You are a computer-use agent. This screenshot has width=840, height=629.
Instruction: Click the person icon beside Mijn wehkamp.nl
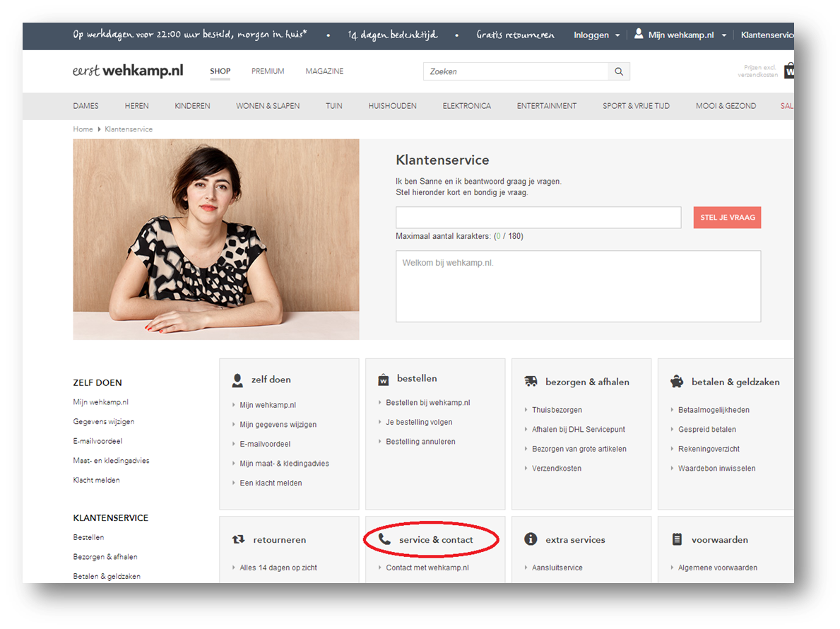[639, 34]
